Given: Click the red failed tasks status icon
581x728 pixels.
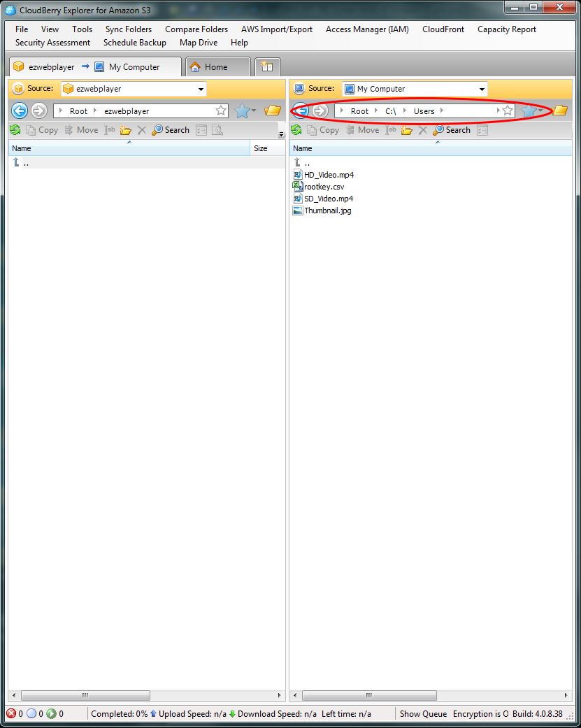Looking at the screenshot, I should coord(10,713).
